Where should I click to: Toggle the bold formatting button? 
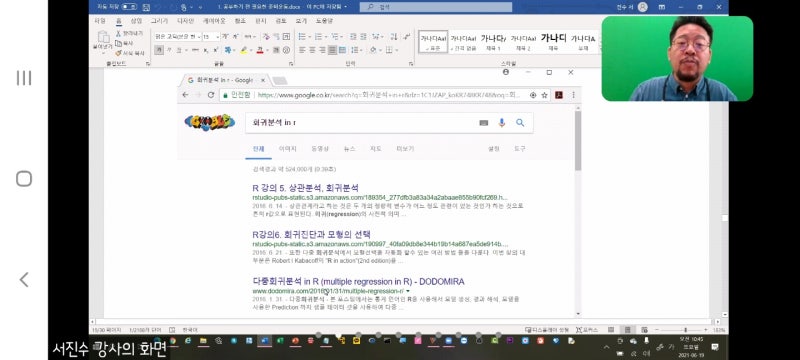pos(159,50)
